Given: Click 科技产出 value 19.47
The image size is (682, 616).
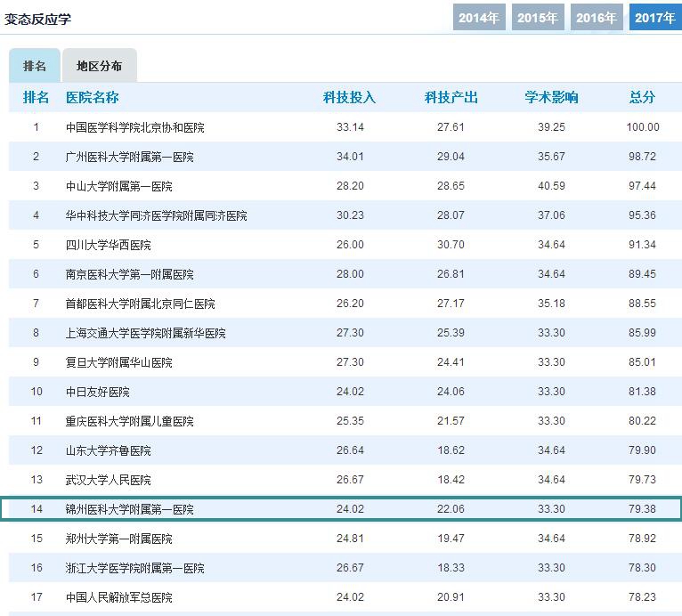Looking at the screenshot, I should tap(451, 539).
